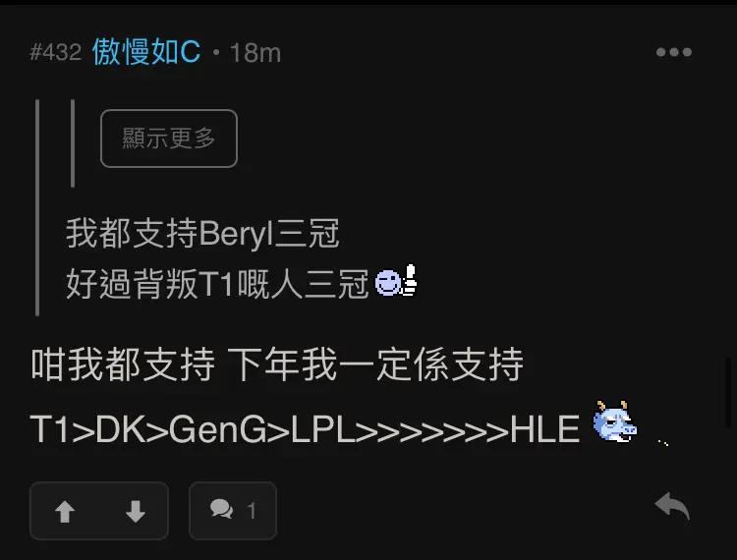Click the page scrollbar at right edge

(727, 392)
